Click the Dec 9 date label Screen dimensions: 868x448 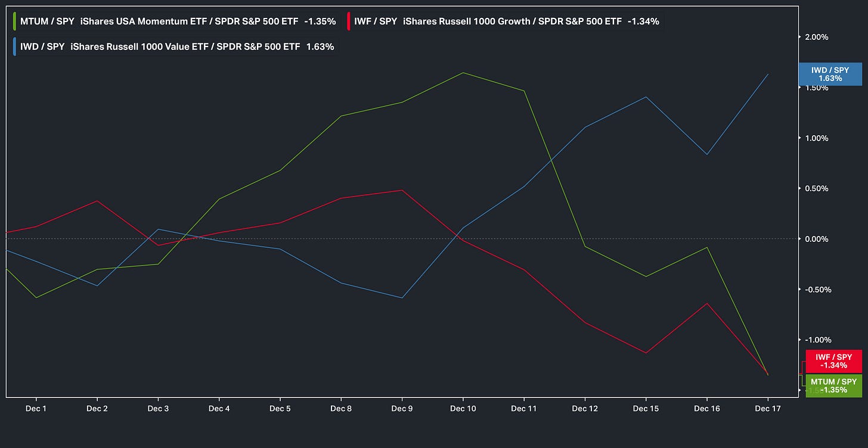pyautogui.click(x=402, y=409)
